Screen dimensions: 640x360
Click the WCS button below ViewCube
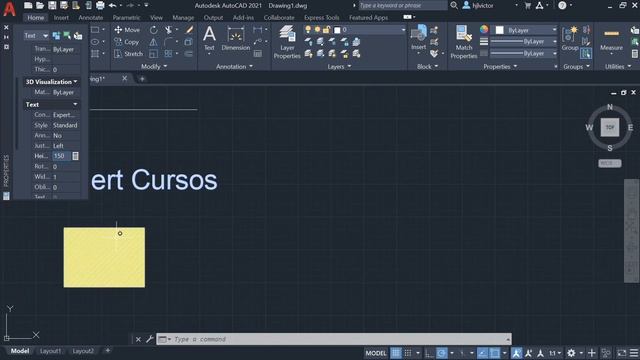click(610, 163)
